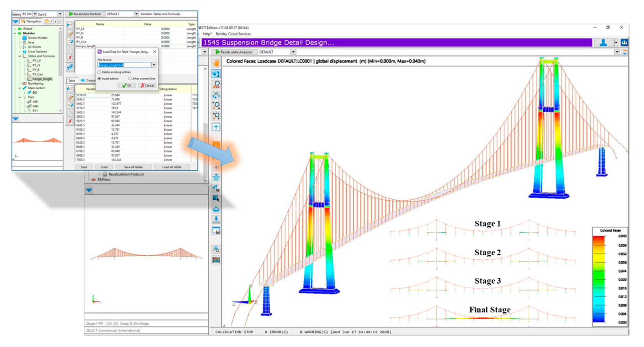Select hanger_length in the navigation tree
Viewport: 644px width, 347px height.
click(x=42, y=79)
